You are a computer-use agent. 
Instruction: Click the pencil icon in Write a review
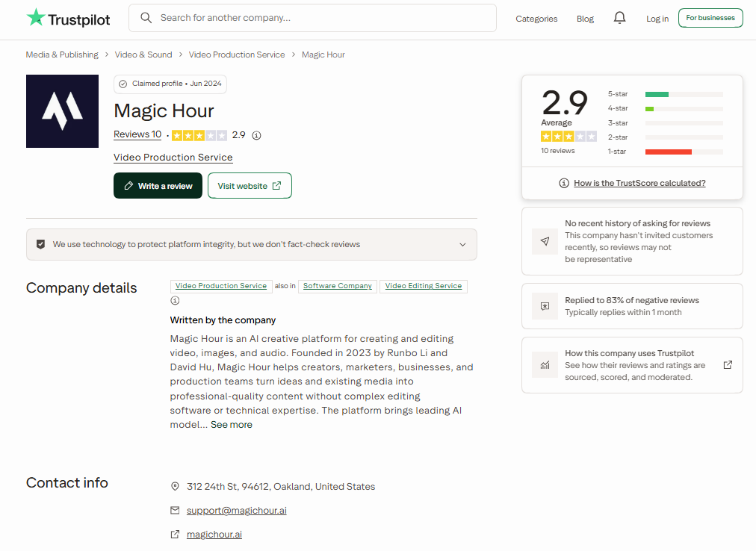coord(128,186)
